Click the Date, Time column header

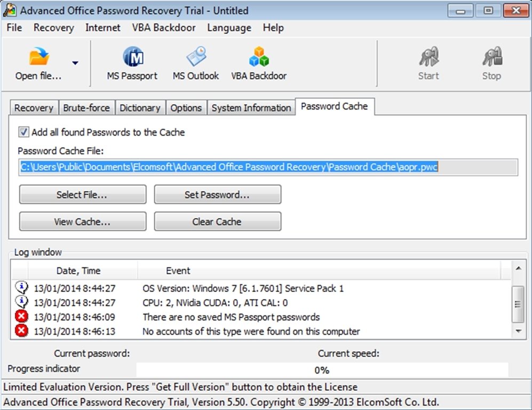click(x=83, y=271)
